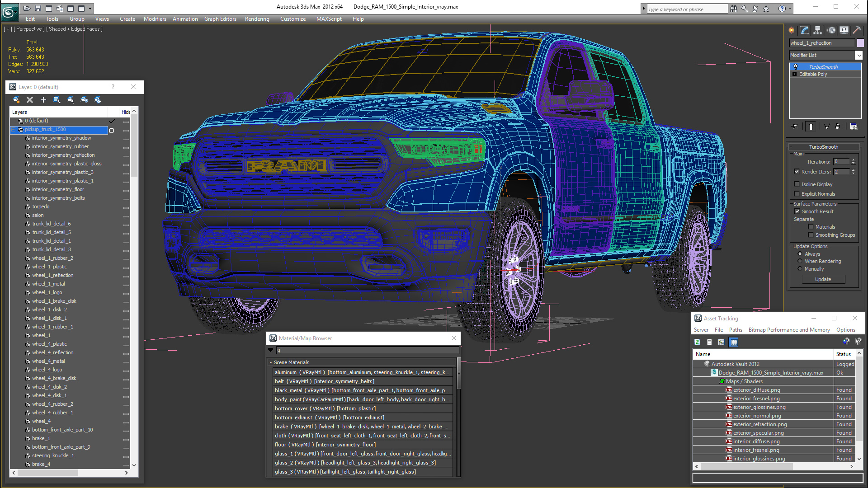Open Paths menu in Asset Tracking

pyautogui.click(x=736, y=330)
